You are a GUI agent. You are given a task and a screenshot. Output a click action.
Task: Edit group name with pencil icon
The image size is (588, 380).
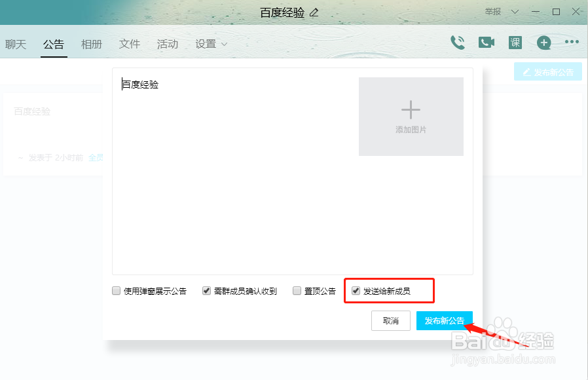[x=314, y=12]
